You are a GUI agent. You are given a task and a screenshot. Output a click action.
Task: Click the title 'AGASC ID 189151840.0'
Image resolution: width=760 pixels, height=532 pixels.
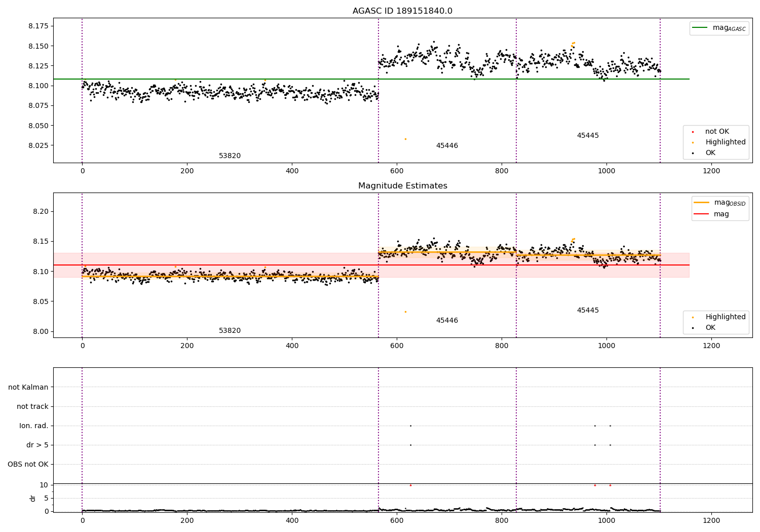tap(402, 11)
